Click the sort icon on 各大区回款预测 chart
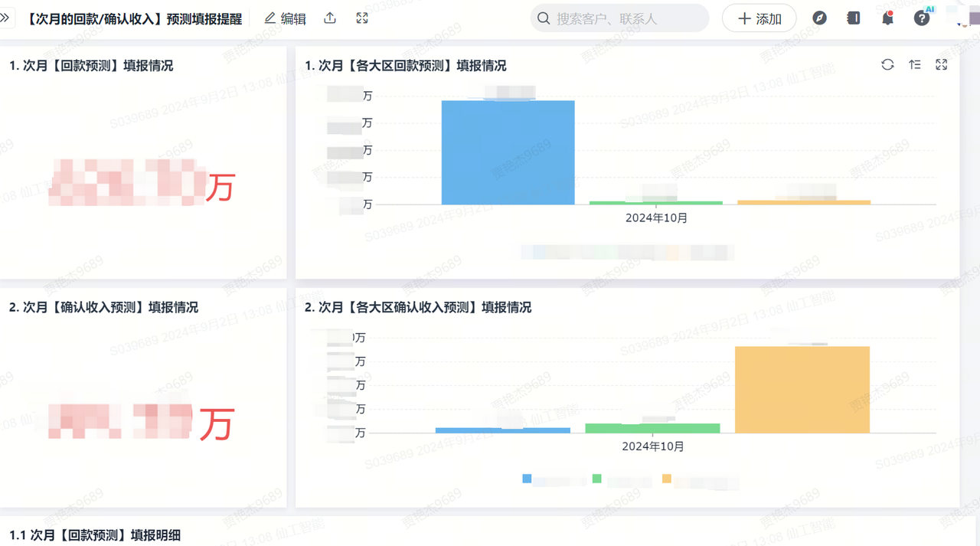This screenshot has height=546, width=980. (x=915, y=65)
